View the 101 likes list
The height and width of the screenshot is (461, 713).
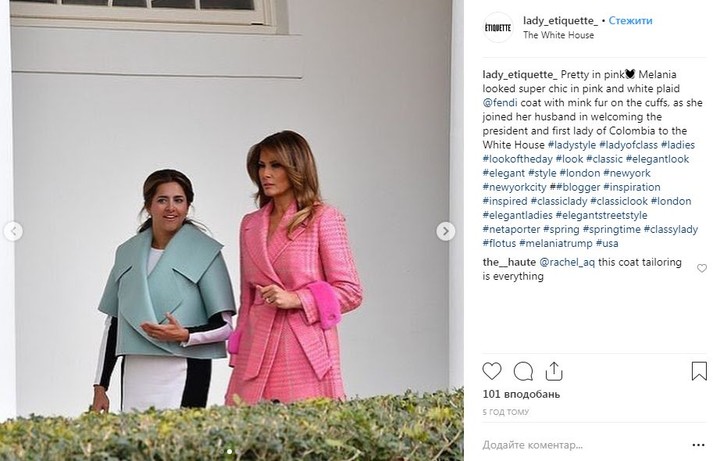(521, 394)
